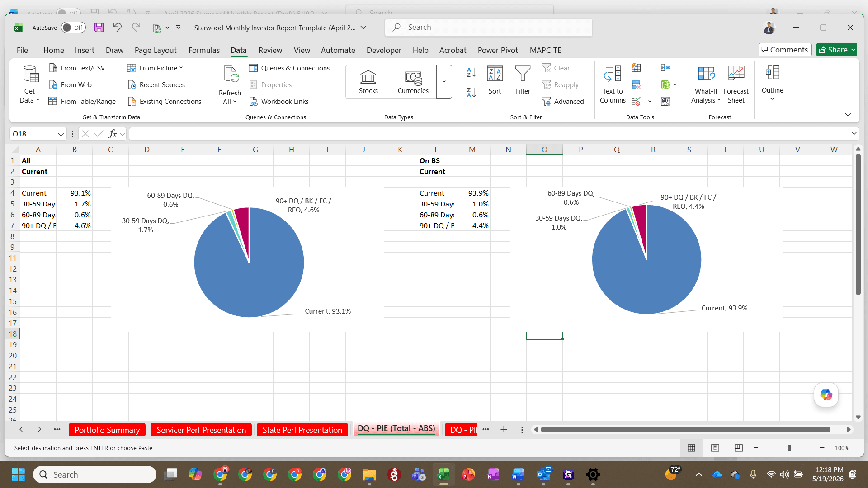This screenshot has width=868, height=488.
Task: Expand the Outline group
Action: pyautogui.click(x=772, y=84)
